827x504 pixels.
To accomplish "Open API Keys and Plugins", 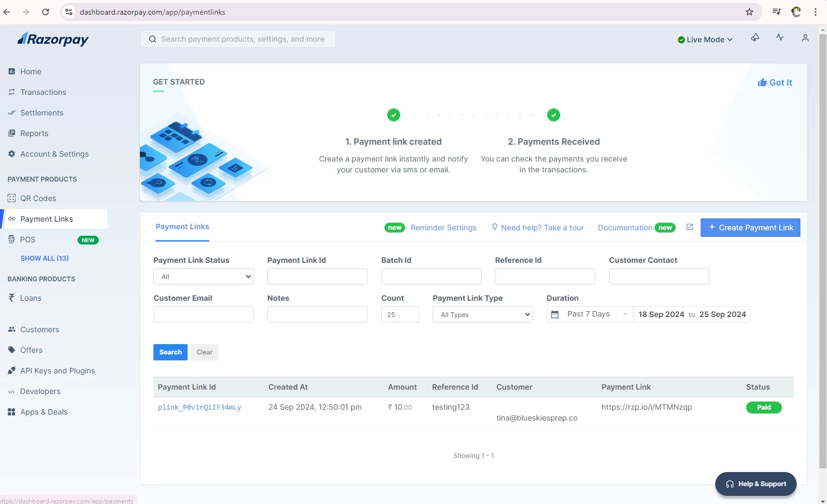I will coord(57,371).
